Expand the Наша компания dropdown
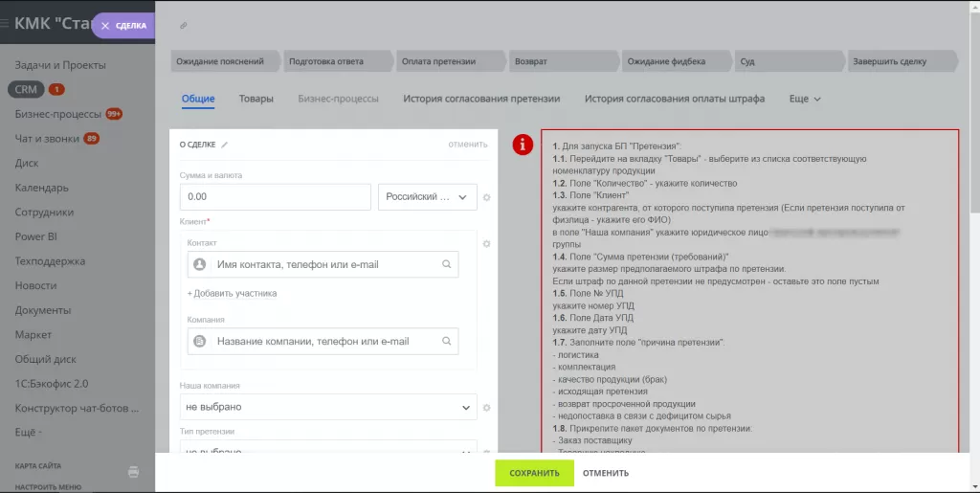Screen dimensions: 980x493 click(x=327, y=407)
